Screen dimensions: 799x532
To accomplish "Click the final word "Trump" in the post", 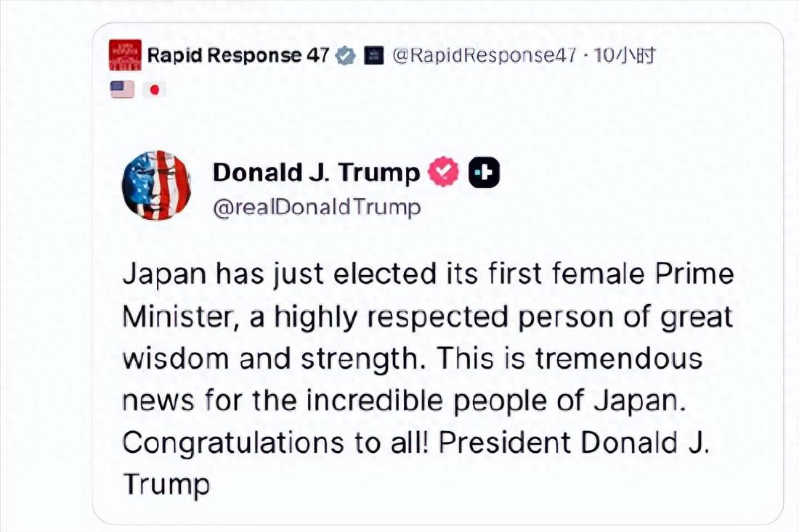I will click(x=166, y=484).
